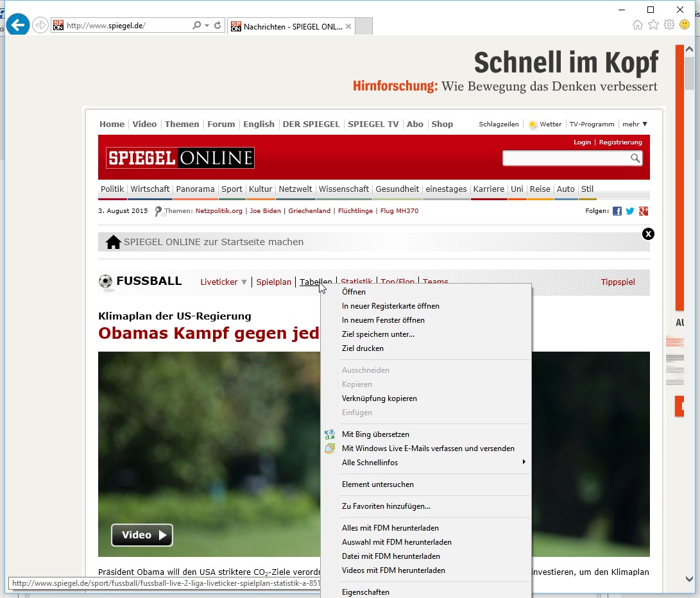Click the search magnifier in the address bar
The height and width of the screenshot is (598, 700).
click(196, 26)
